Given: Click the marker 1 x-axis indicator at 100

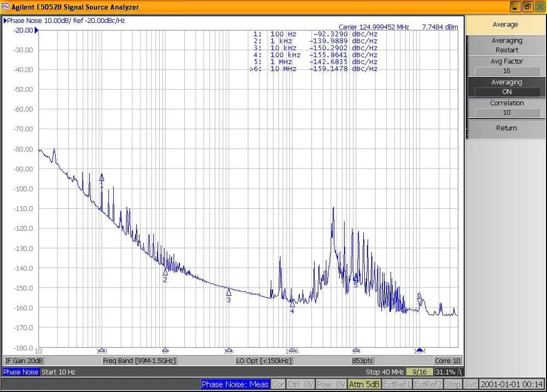Looking at the screenshot, I should coord(102,350).
